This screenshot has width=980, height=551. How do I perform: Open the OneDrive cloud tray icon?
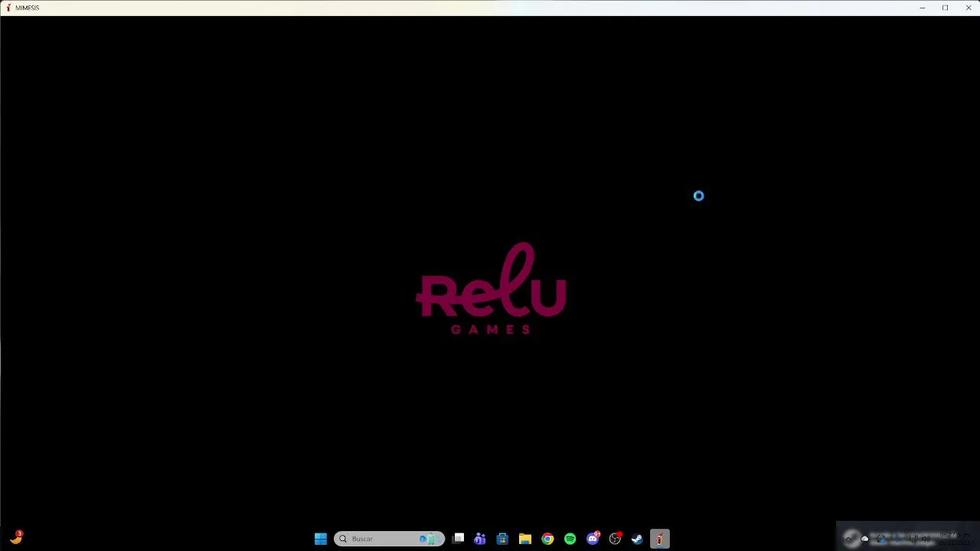[x=865, y=539]
